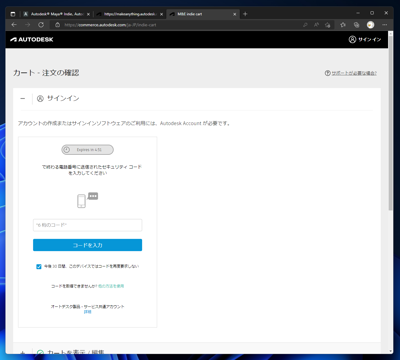The height and width of the screenshot is (360, 400).
Task: Open browser settings and more menu
Action: 385,25
